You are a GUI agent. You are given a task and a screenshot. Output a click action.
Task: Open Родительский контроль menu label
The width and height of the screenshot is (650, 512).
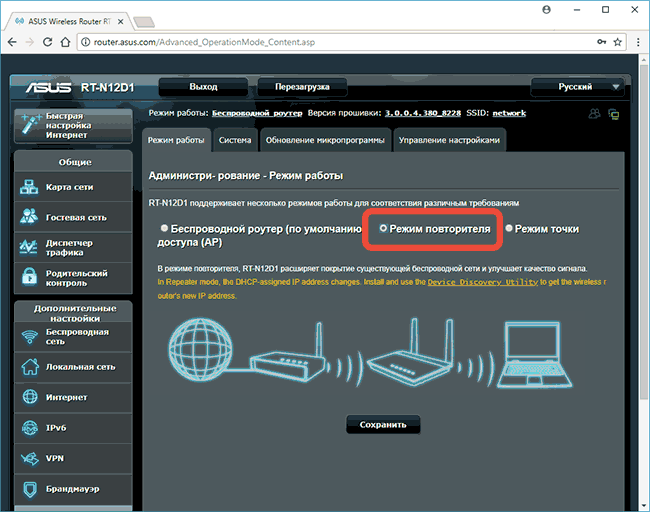pos(77,278)
